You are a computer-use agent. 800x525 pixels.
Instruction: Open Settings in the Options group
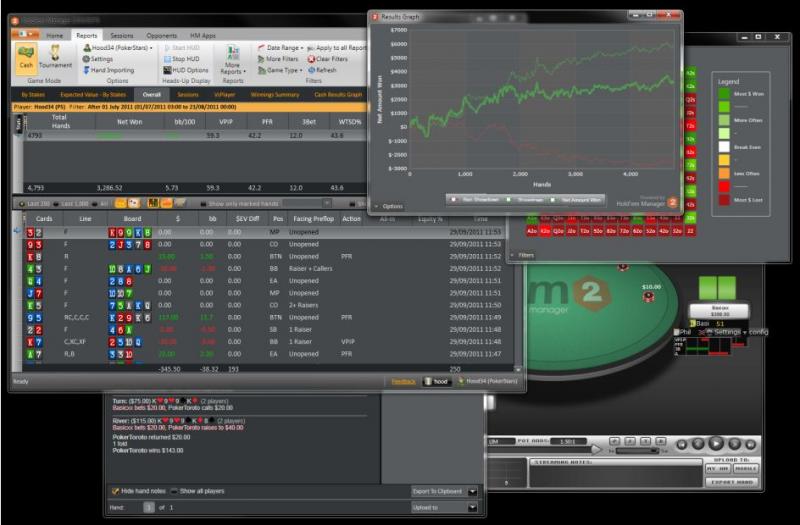98,59
